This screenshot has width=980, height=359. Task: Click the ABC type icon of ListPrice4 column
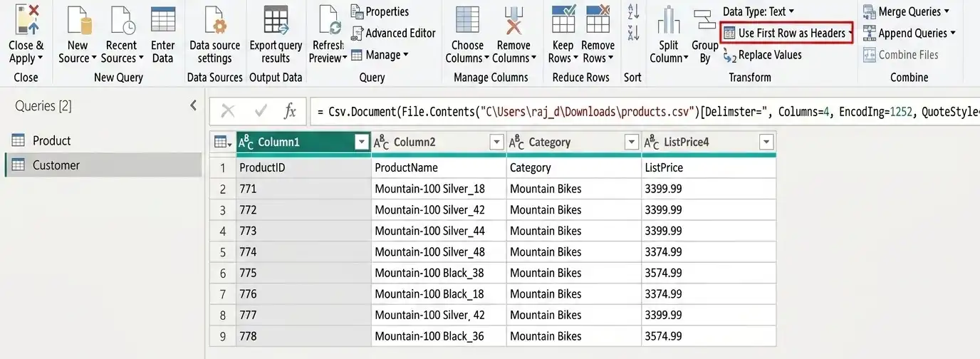(651, 142)
